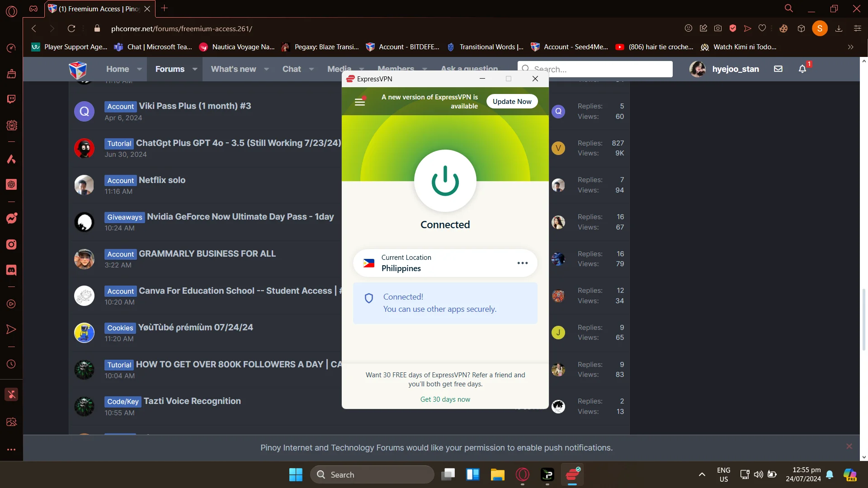
Task: Open ExpressVPN taskbar icon
Action: click(572, 475)
